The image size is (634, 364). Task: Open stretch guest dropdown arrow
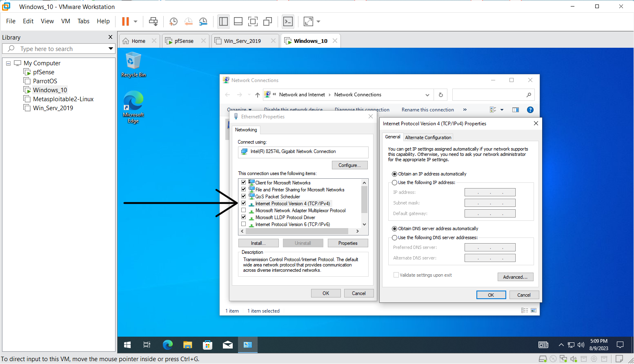[318, 21]
